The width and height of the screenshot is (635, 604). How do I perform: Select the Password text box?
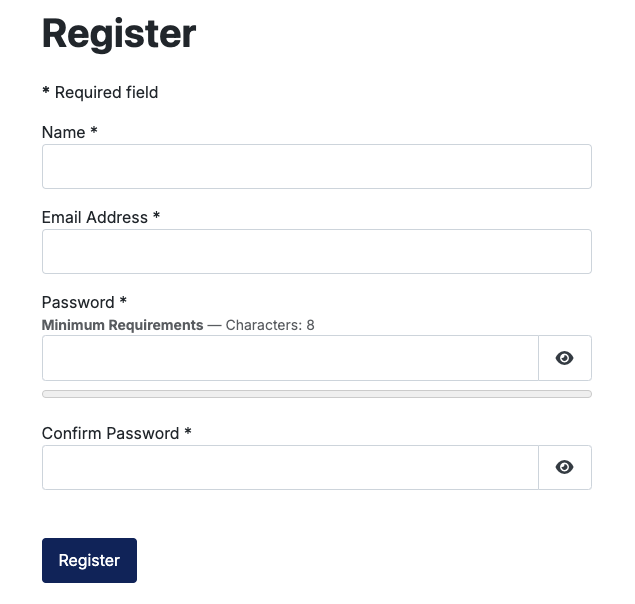290,358
